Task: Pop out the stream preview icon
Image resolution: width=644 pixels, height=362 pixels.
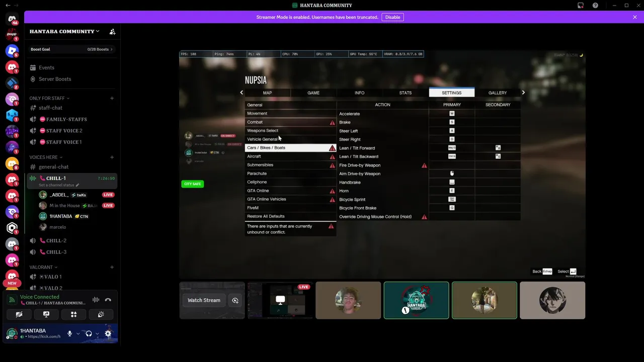Action: click(x=235, y=300)
